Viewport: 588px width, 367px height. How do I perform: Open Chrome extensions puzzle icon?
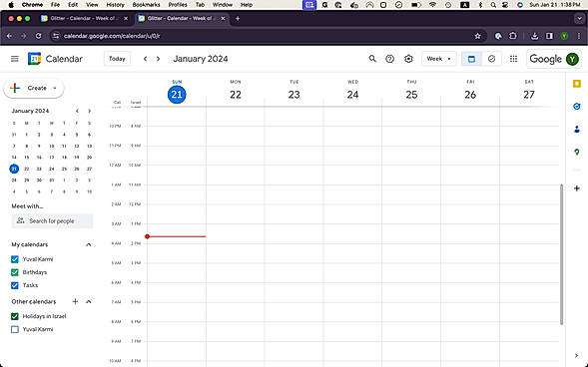tap(512, 36)
